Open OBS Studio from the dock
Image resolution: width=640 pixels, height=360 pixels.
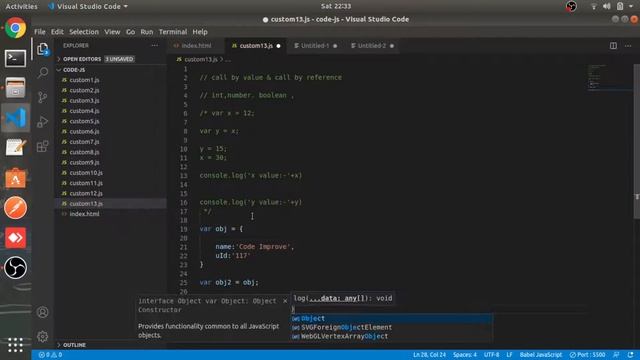16,268
